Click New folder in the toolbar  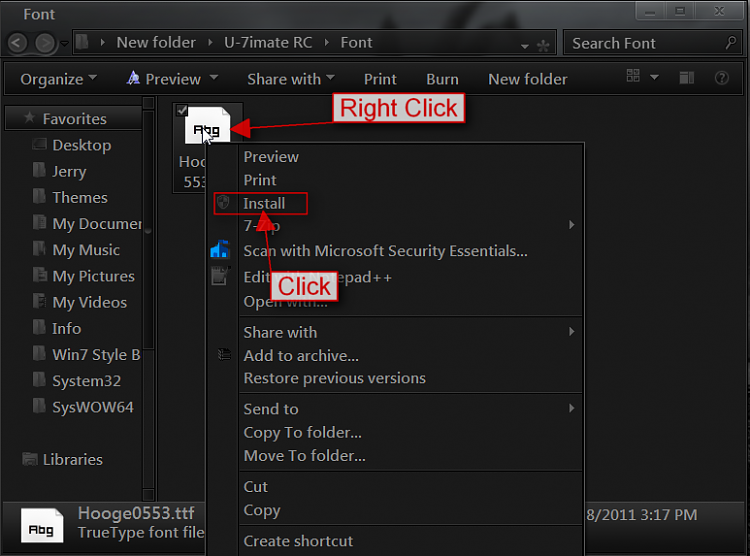coord(528,79)
